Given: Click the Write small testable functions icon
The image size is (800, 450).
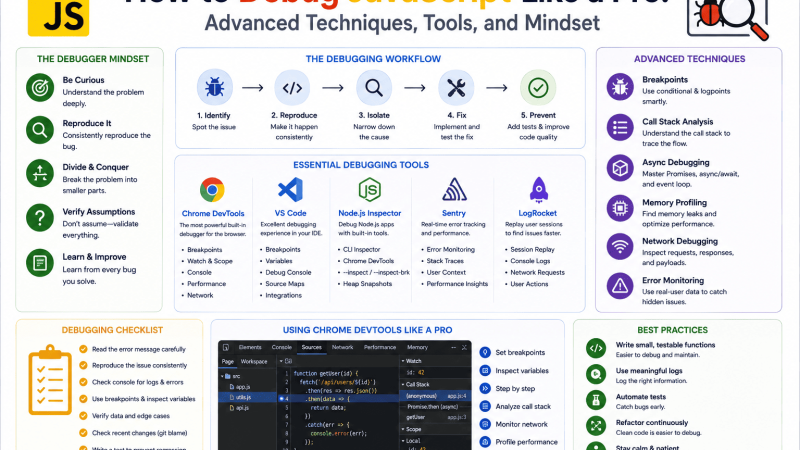Looking at the screenshot, I should coord(596,348).
